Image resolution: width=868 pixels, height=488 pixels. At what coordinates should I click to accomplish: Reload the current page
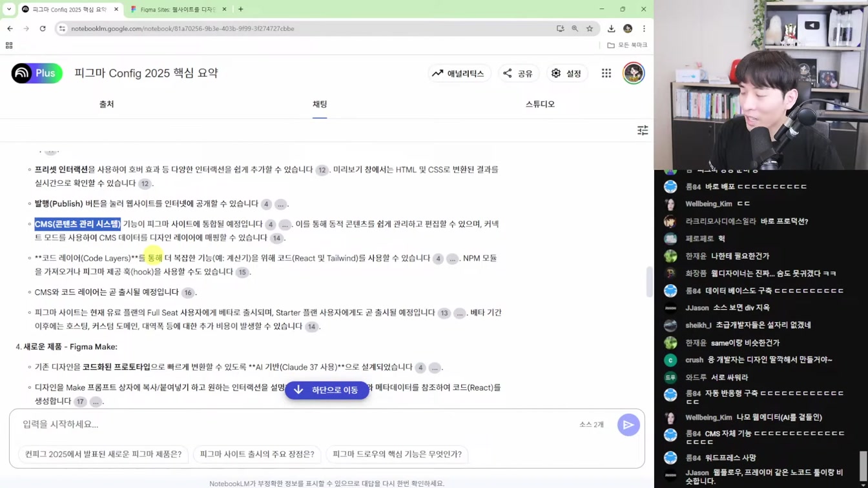coord(43,28)
